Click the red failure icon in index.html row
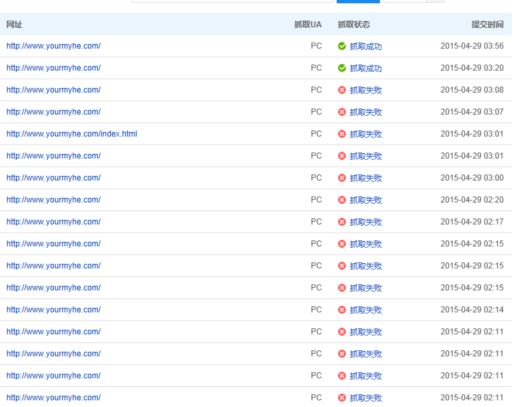532x407 pixels. pos(342,134)
